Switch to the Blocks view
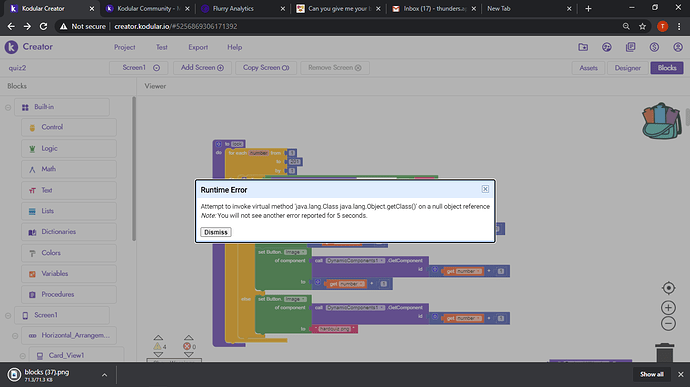690x387 pixels. point(667,68)
